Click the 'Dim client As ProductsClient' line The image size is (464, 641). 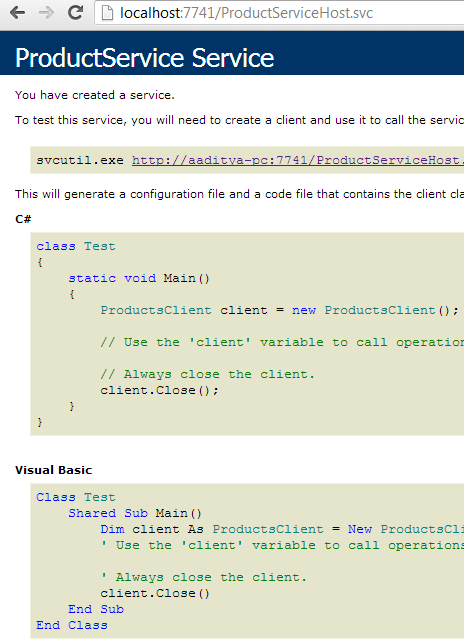point(282,529)
